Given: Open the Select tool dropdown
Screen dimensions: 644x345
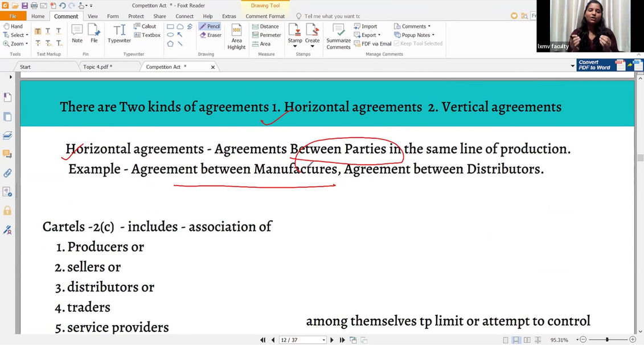Looking at the screenshot, I should 27,35.
